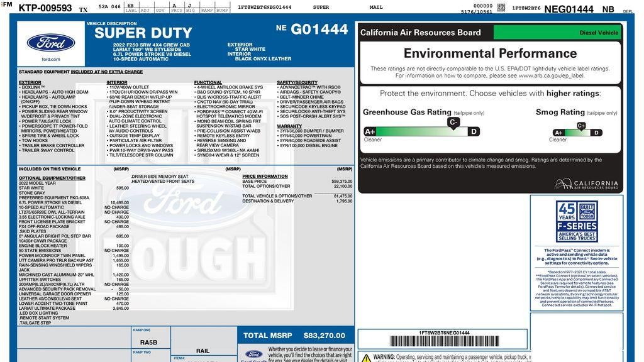This screenshot has width=644, height=362.
Task: Click the BASE PRICE $59,375.00 amount
Action: point(341,182)
